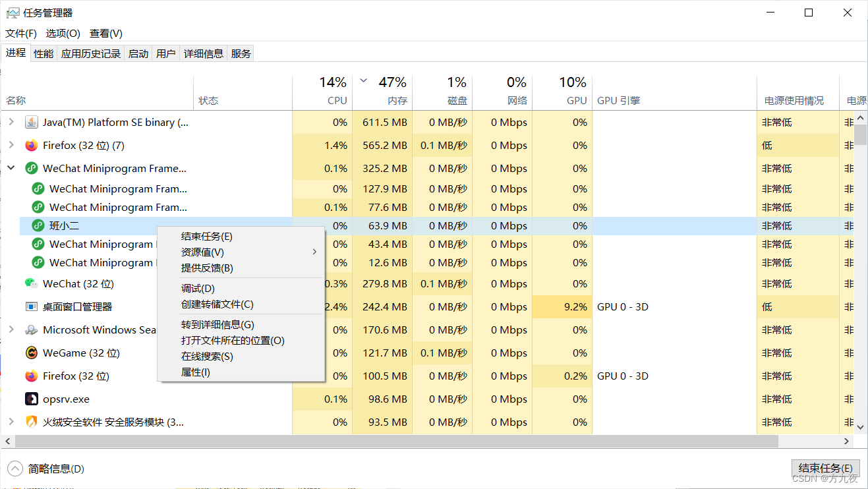The image size is (868, 489).
Task: Expand the Microsoft Windows Search row
Action: pos(11,330)
